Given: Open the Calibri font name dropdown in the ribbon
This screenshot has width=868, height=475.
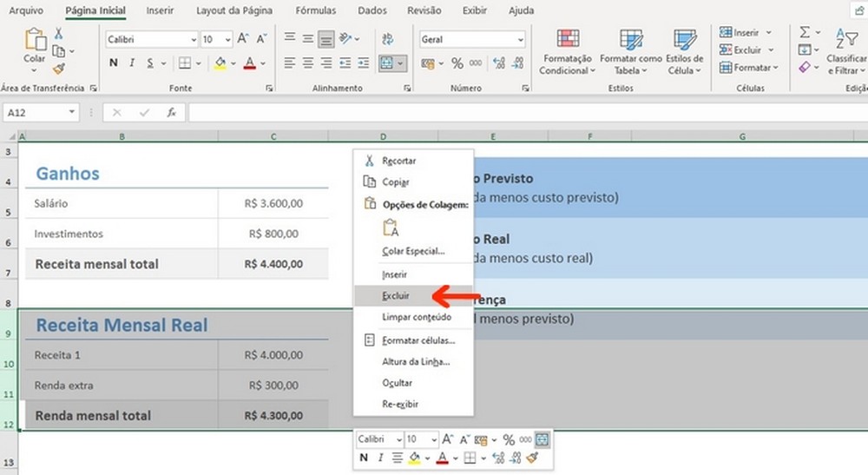Looking at the screenshot, I should 194,39.
